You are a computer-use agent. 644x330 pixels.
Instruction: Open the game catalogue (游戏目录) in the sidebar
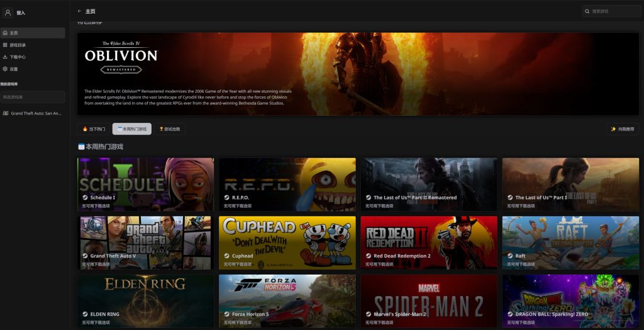33,45
